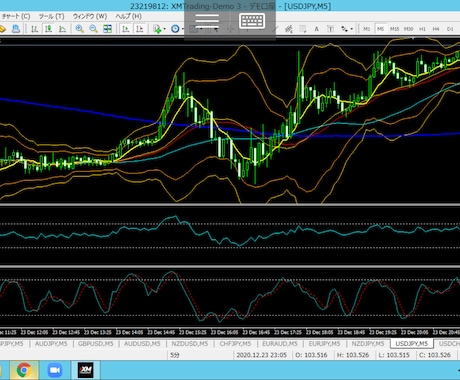Switch to the NZDUSD,M5 chart tab

tap(190, 344)
